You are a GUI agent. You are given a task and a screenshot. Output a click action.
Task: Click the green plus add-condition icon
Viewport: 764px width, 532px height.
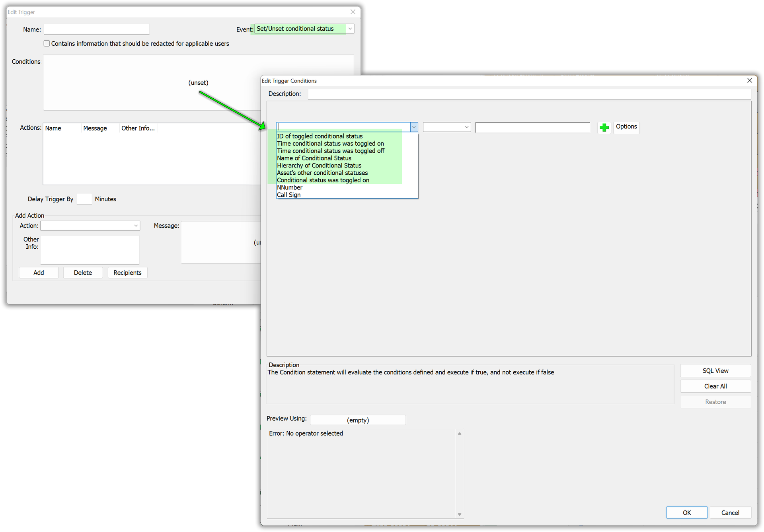[604, 127]
